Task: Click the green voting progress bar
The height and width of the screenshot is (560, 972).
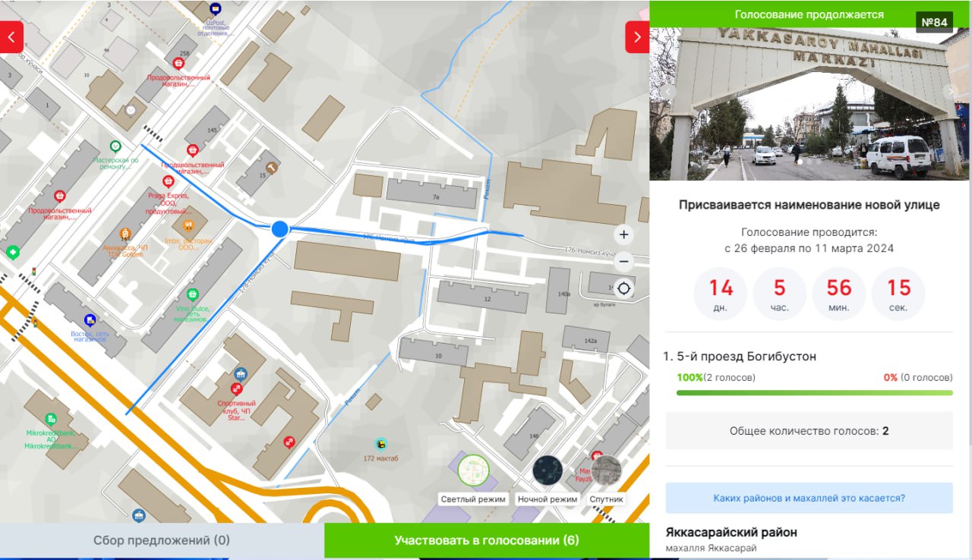Action: [814, 393]
